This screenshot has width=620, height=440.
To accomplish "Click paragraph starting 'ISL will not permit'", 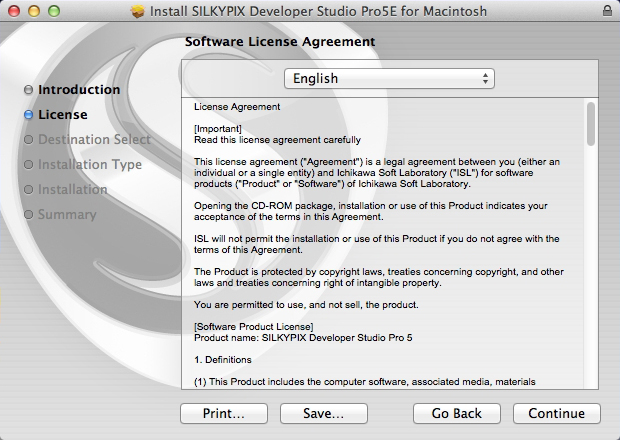I will point(376,244).
